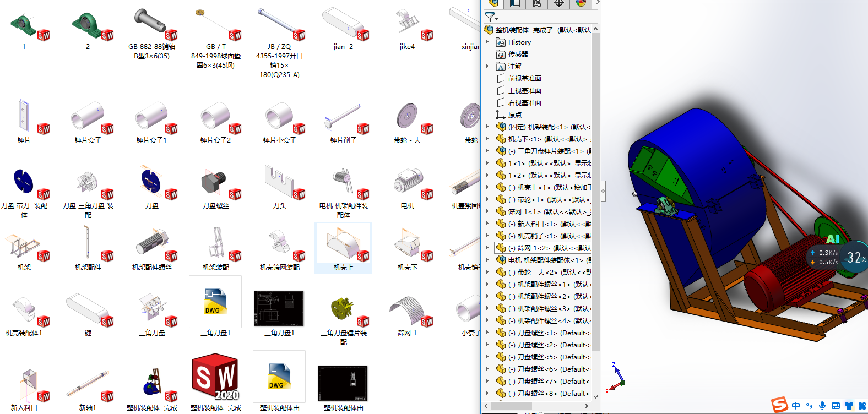Select the 带轮 - 大 pulley file

tap(407, 122)
